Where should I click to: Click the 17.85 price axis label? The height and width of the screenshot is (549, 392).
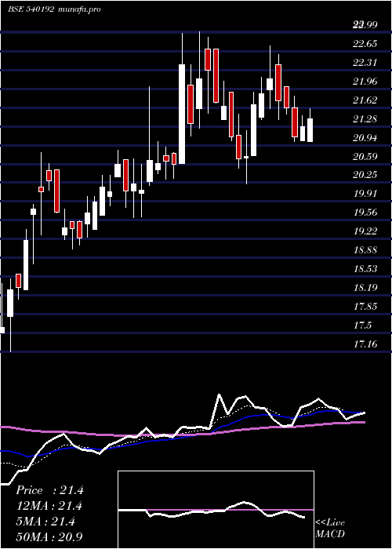pyautogui.click(x=365, y=307)
